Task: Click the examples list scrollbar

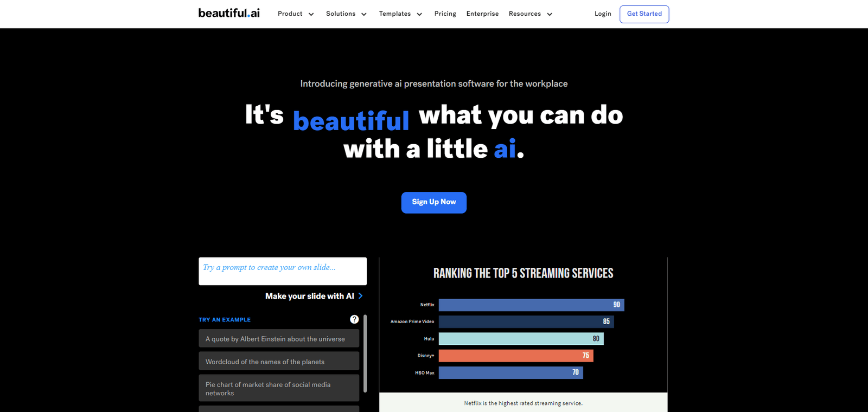Action: pyautogui.click(x=365, y=353)
